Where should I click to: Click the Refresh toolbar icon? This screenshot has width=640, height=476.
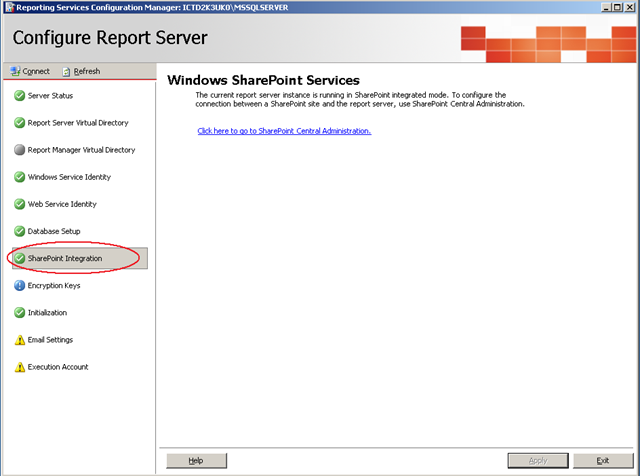(x=66, y=72)
